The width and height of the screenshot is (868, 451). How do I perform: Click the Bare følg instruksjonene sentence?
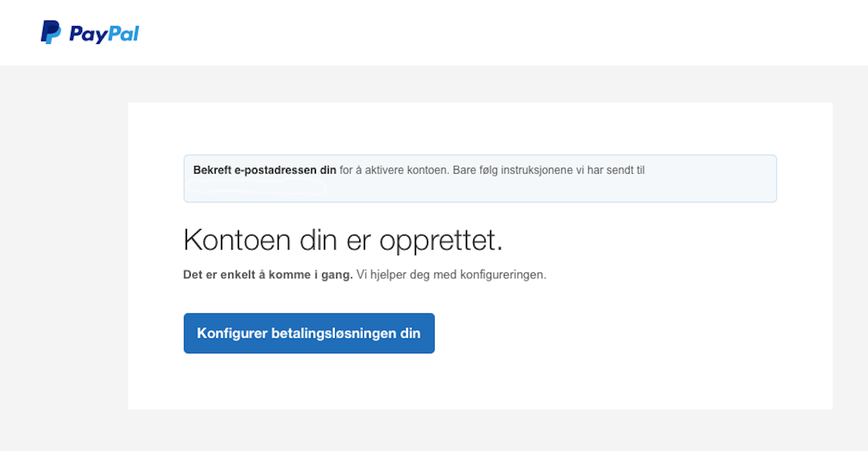click(x=549, y=171)
